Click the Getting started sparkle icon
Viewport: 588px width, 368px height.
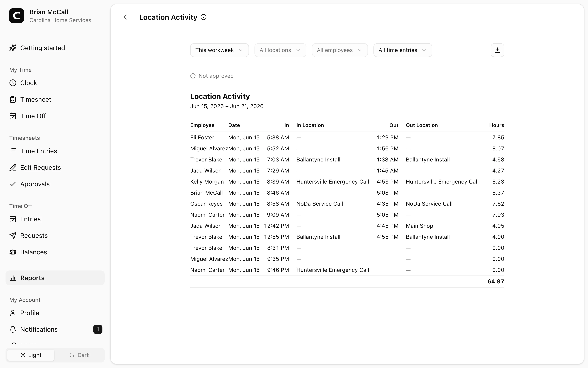pos(13,48)
